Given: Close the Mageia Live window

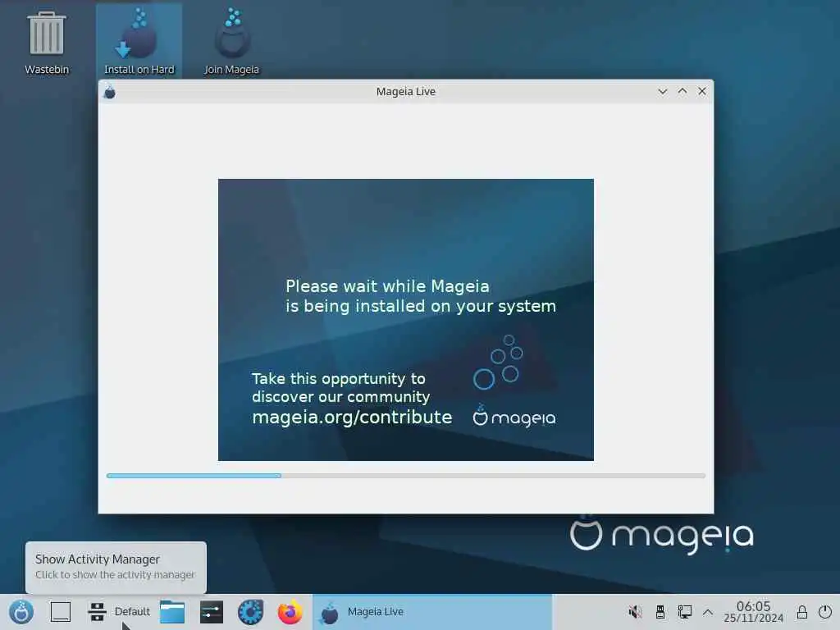Looking at the screenshot, I should (702, 92).
